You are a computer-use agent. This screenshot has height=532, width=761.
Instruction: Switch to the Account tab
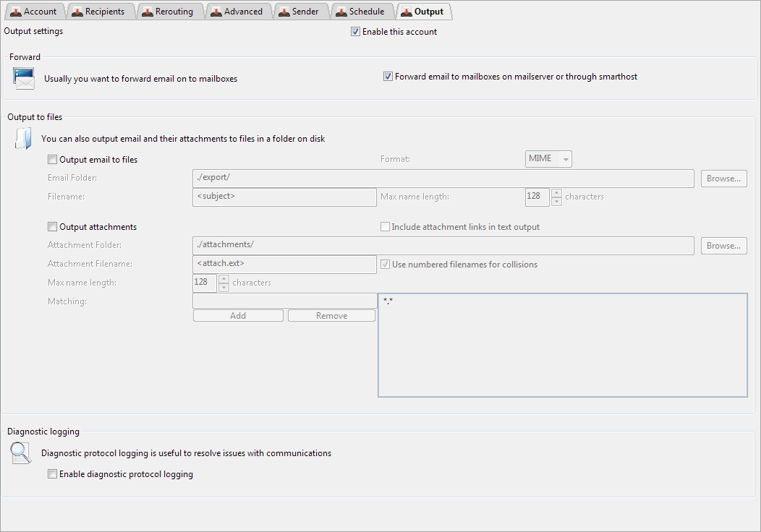point(33,12)
